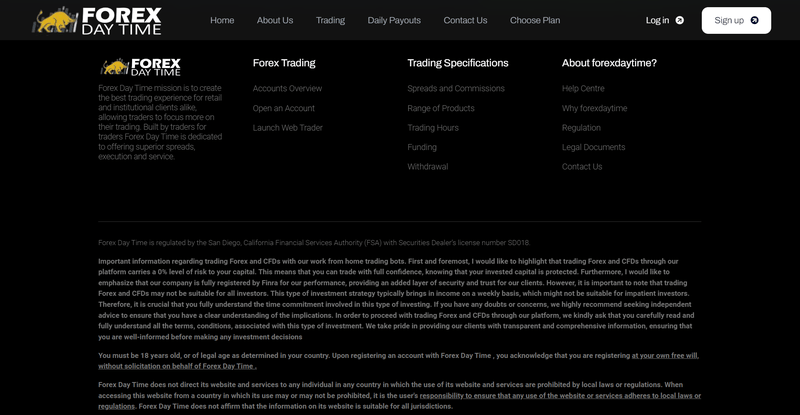Viewport: 800px width, 415px height.
Task: Open the Help Centre link
Action: coord(583,88)
